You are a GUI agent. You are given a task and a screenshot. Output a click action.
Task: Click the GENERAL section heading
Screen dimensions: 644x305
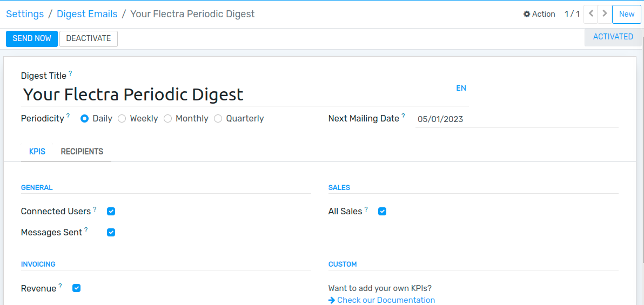pyautogui.click(x=37, y=188)
